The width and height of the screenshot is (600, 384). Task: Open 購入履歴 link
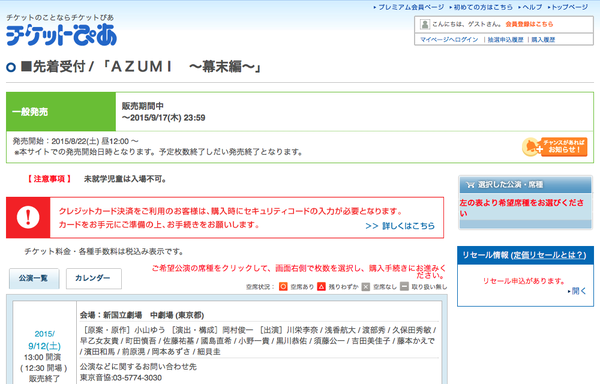tap(543, 39)
